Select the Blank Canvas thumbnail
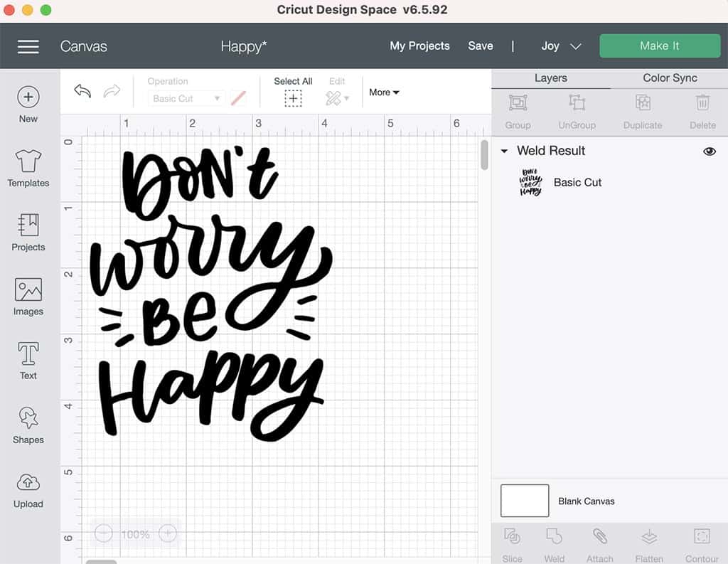Screen dimensions: 728x564 pyautogui.click(x=525, y=501)
